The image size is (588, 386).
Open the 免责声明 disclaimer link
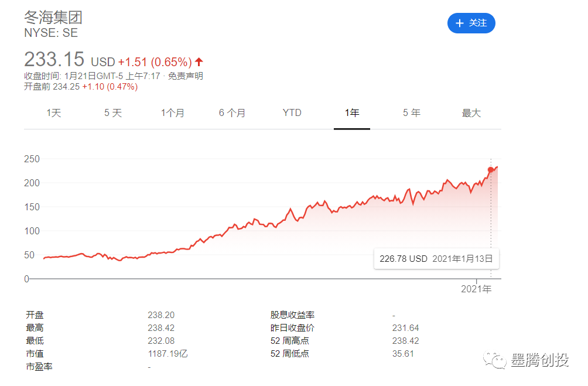[185, 76]
